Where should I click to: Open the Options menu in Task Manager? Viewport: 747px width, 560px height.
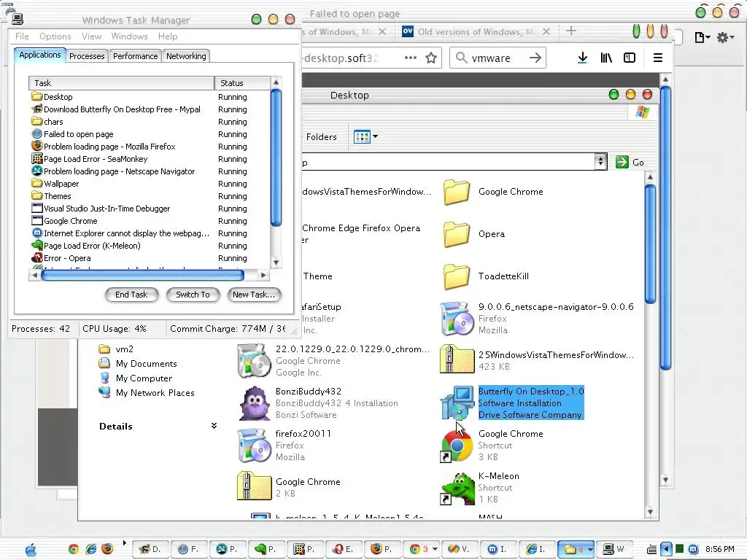(55, 36)
